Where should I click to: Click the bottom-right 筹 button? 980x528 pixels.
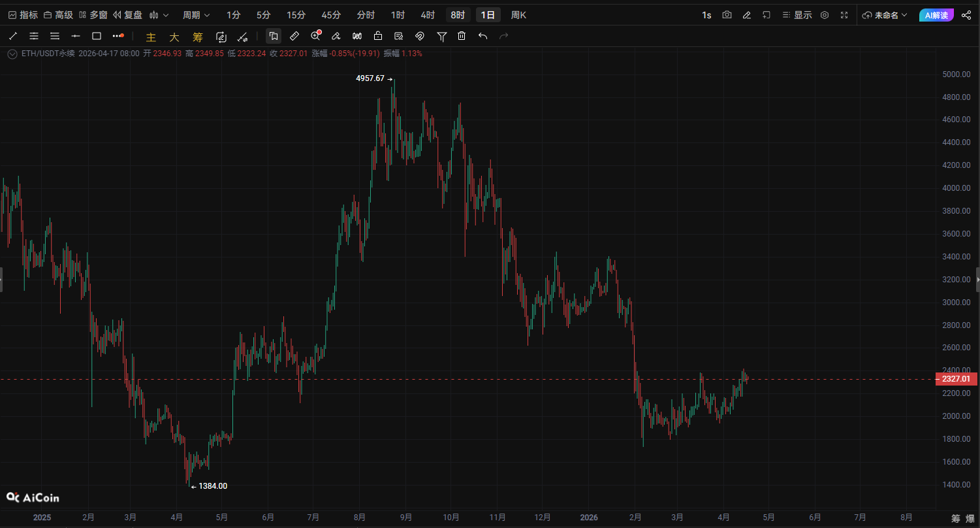(956, 518)
